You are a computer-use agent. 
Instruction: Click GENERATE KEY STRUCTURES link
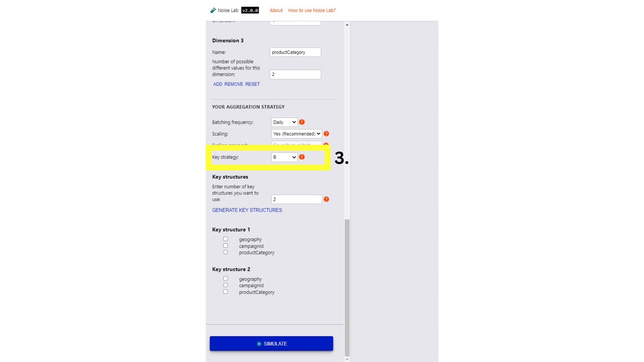[247, 210]
